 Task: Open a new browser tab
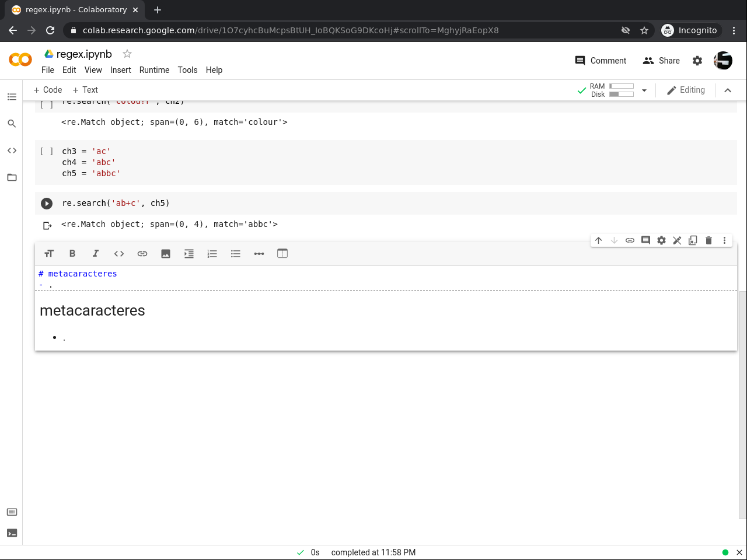158,10
